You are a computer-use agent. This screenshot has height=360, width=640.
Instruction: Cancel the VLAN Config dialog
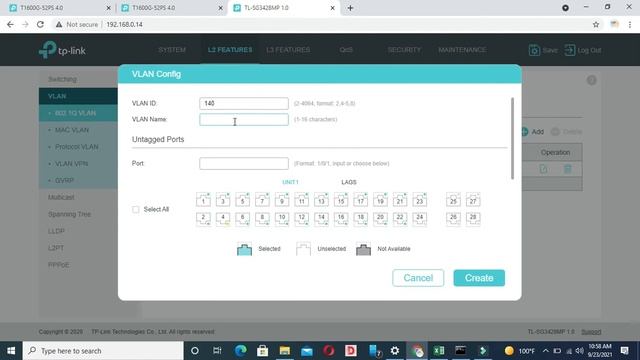click(x=418, y=278)
